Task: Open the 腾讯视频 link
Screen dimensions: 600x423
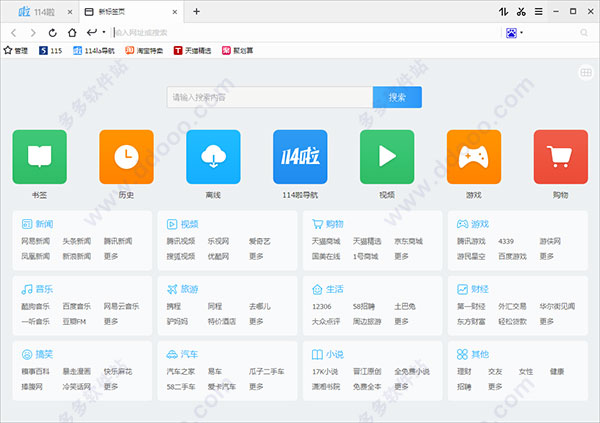Action: [181, 241]
